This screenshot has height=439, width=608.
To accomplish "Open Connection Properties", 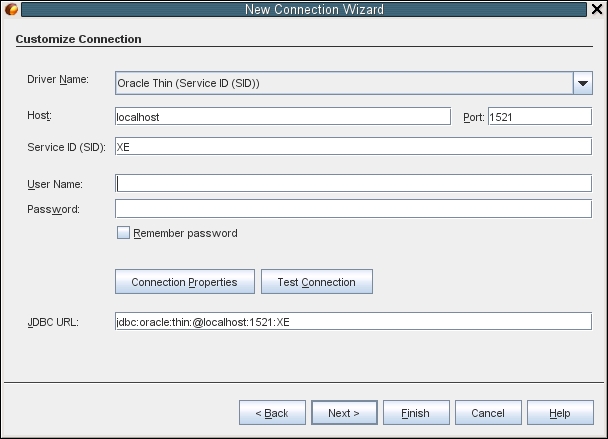I will click(185, 282).
